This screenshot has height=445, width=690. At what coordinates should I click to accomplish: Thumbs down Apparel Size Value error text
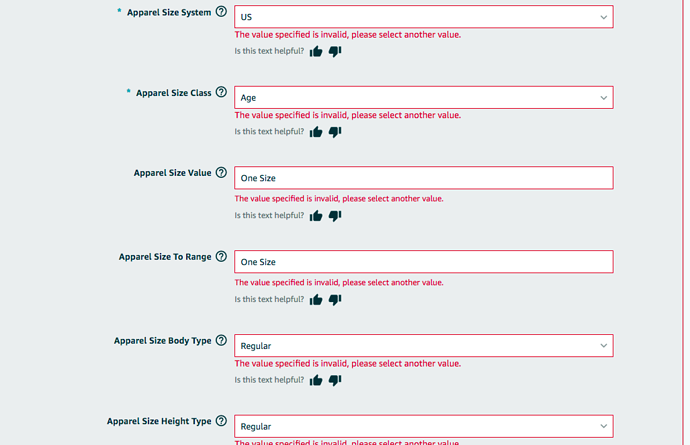[335, 215]
